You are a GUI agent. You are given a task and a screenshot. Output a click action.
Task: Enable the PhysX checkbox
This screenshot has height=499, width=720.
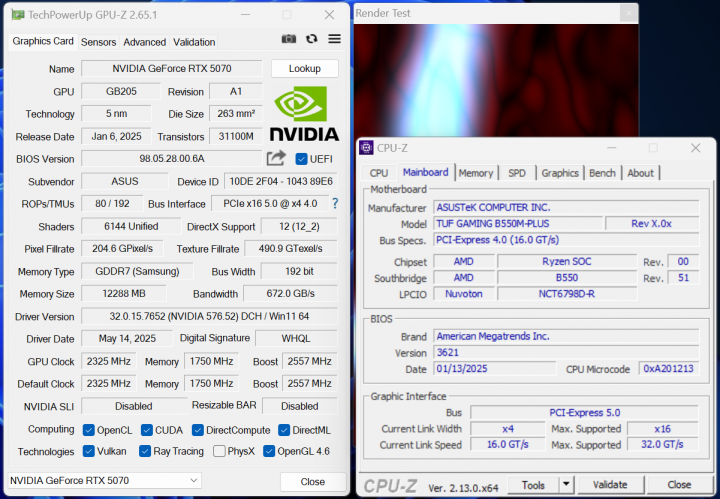coord(219,451)
